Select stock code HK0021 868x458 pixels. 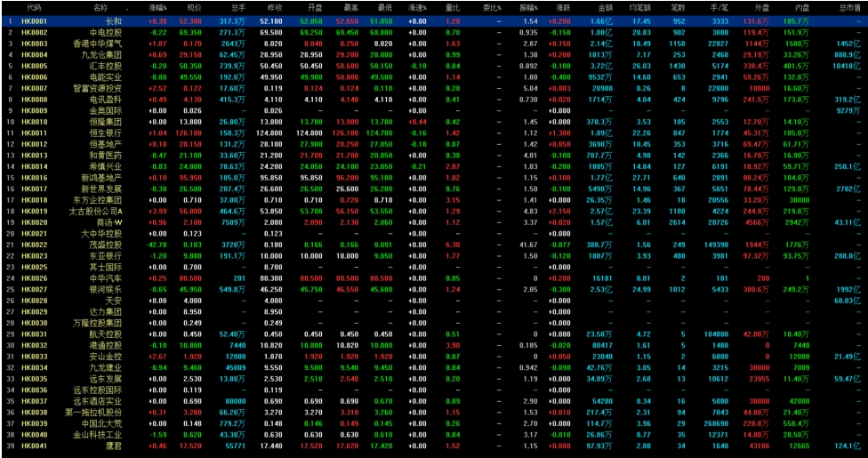tap(35, 234)
